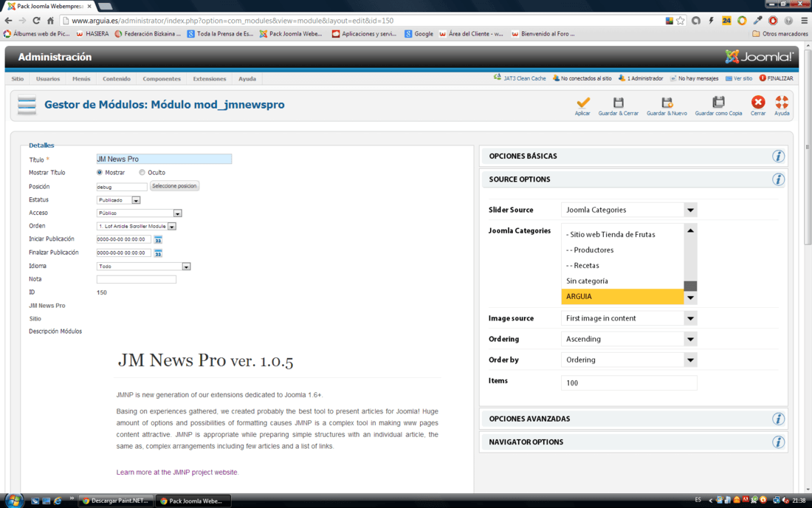Image resolution: width=812 pixels, height=508 pixels.
Task: Open the Extensiones menu
Action: (210, 79)
